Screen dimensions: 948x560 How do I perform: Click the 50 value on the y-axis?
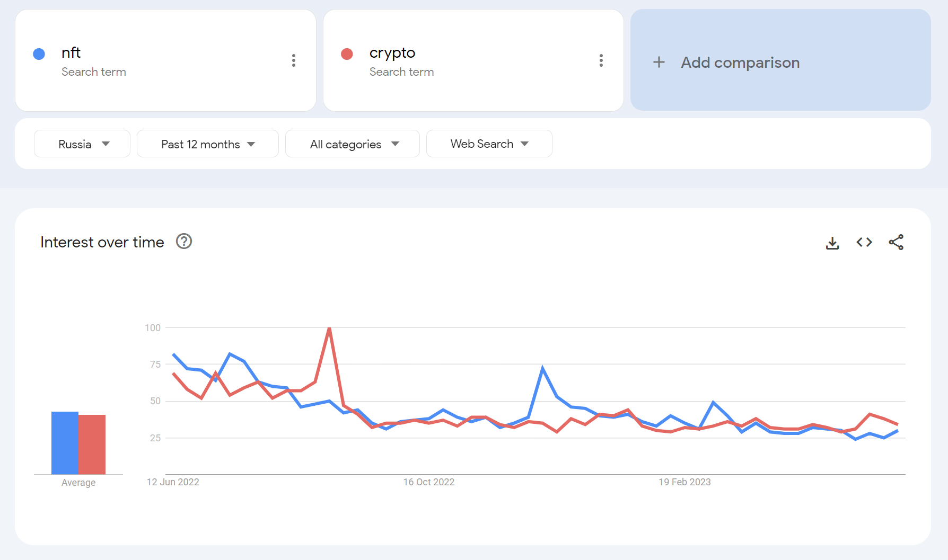tap(155, 401)
